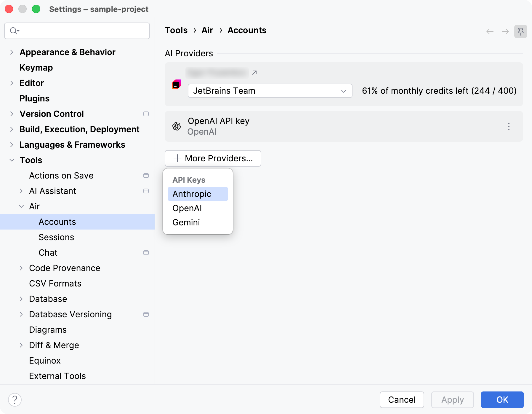Click project-level marker icon beside Chat
Viewport: 532px width, 414px height.
[146, 253]
